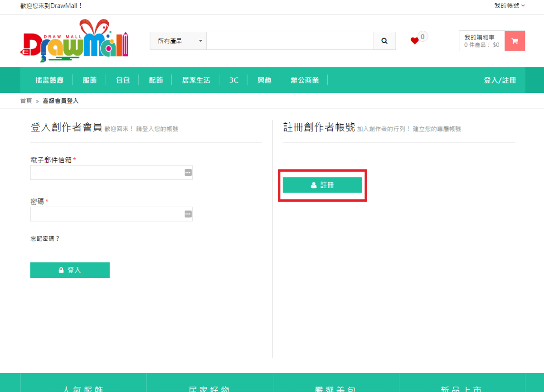The image size is (544, 392).
Task: Select the 3C category
Action: tap(234, 80)
